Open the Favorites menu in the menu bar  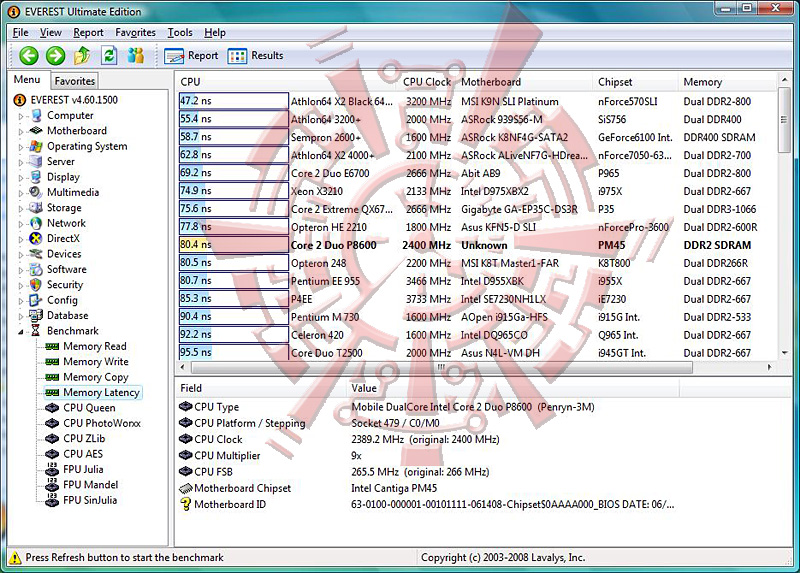pos(135,33)
